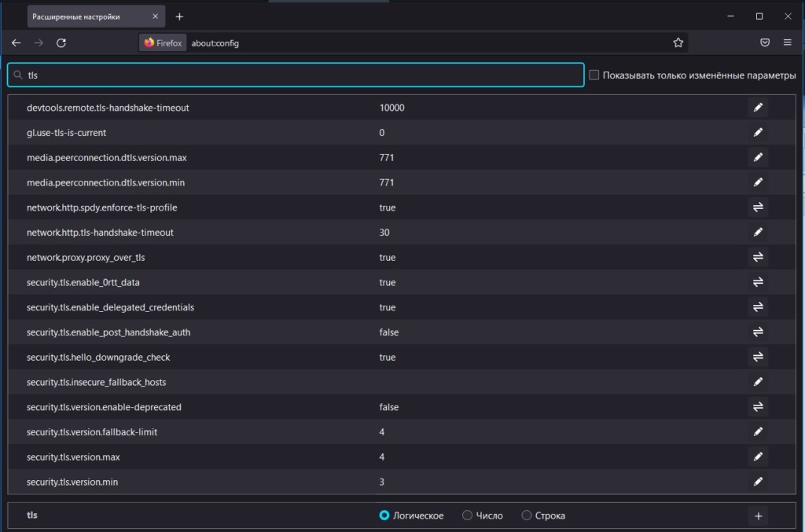805x532 pixels.
Task: Go back with the back arrow
Action: (17, 43)
